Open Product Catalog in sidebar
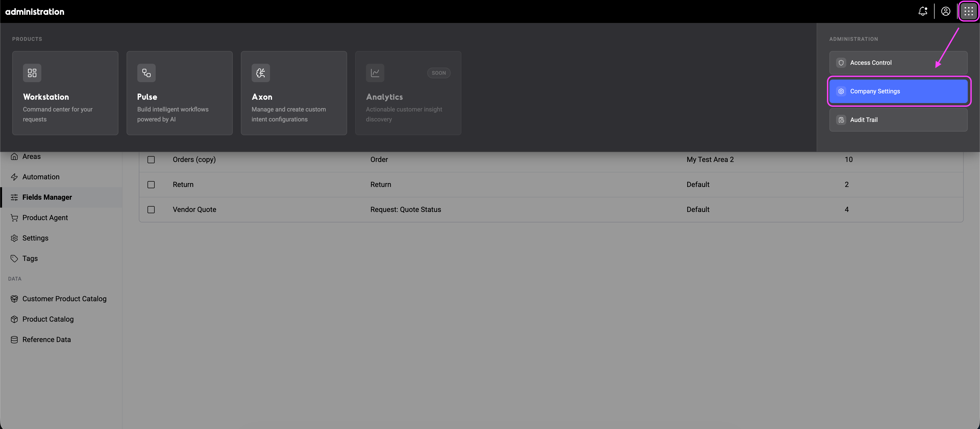 (61, 319)
